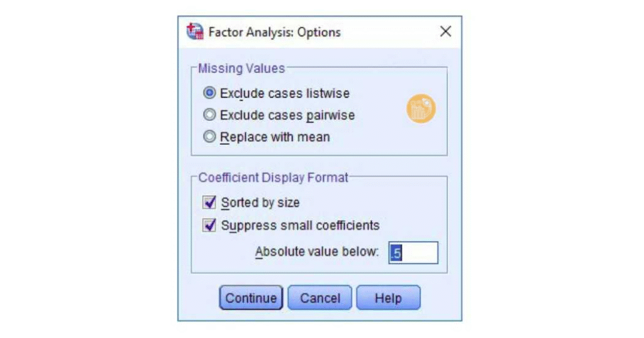Choose the Exclude cases pairwise radio circle
Screen dimensions: 644x338
[x=210, y=115]
